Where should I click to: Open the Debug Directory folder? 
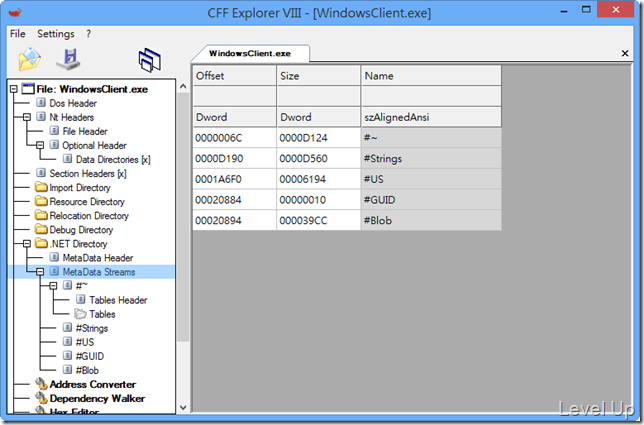[x=81, y=230]
